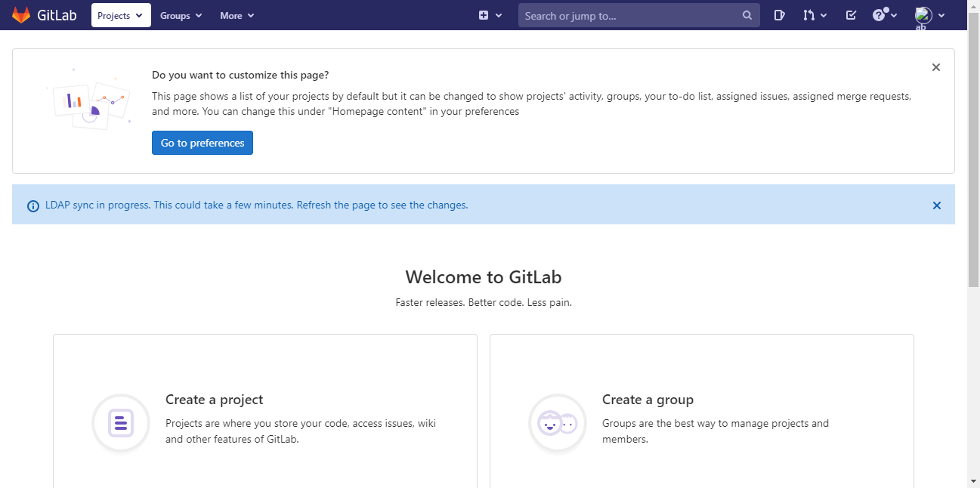Open the To-Do List checkmark icon
The height and width of the screenshot is (488, 980).
click(x=851, y=15)
